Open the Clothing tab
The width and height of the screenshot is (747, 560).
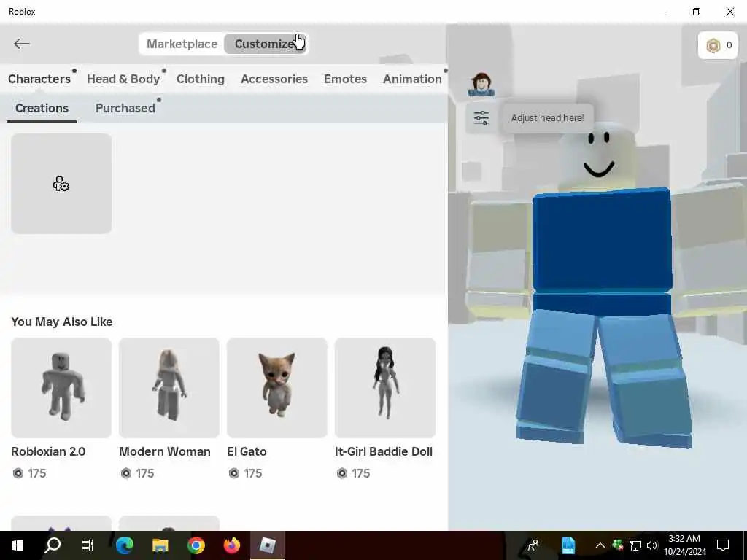[200, 79]
